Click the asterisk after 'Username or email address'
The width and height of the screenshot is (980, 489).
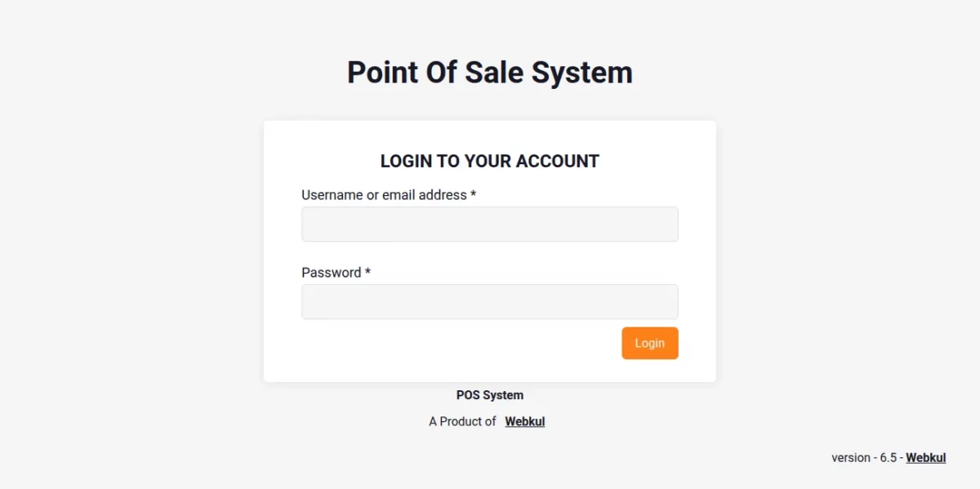click(x=472, y=194)
